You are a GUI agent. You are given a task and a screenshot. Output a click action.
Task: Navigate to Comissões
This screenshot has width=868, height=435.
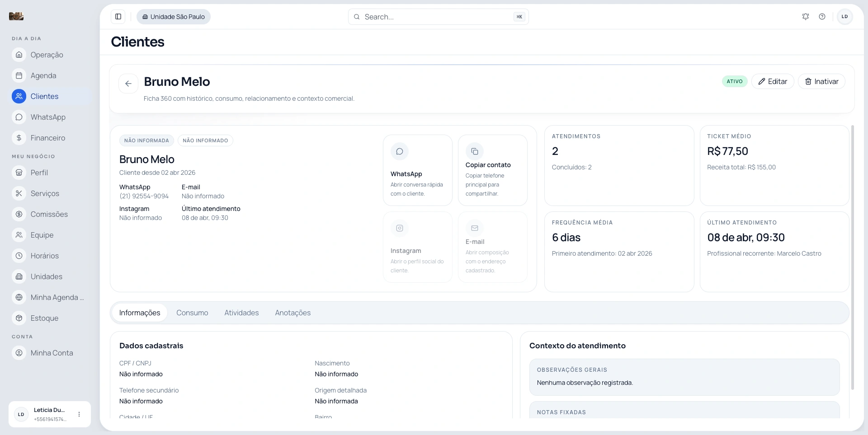point(49,214)
